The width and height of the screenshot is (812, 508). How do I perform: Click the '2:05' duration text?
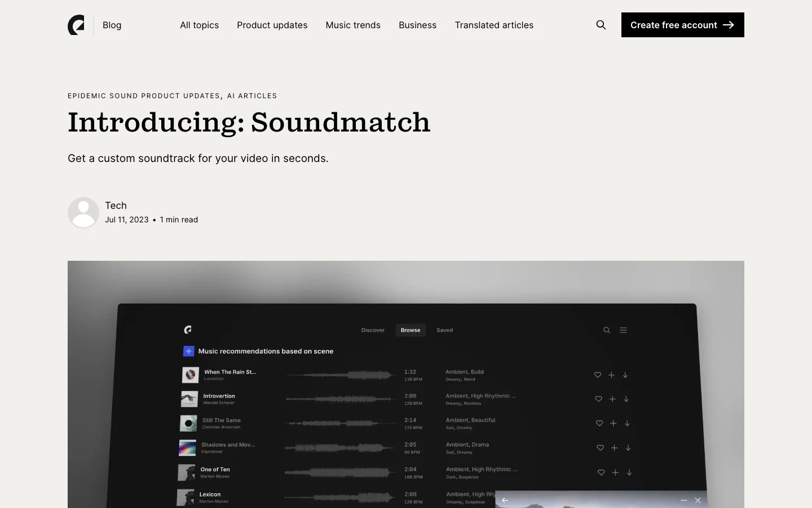pyautogui.click(x=411, y=444)
